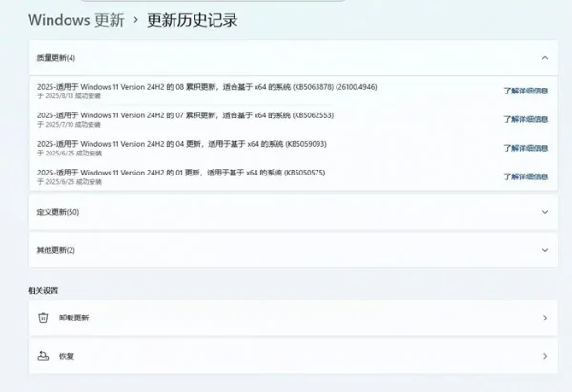
Task: Open 了解详细信息 for KB5050575 update
Action: coord(525,176)
